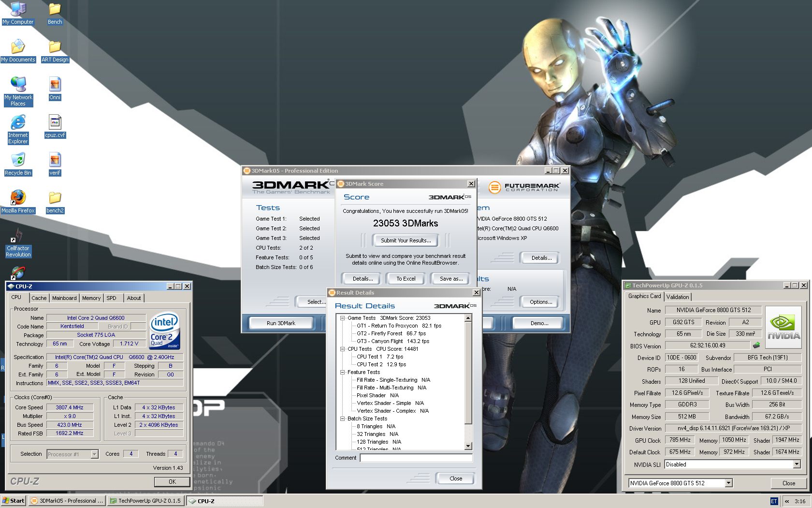This screenshot has width=812, height=508.
Task: Collapse the Batch Size Tests tree node
Action: click(342, 418)
